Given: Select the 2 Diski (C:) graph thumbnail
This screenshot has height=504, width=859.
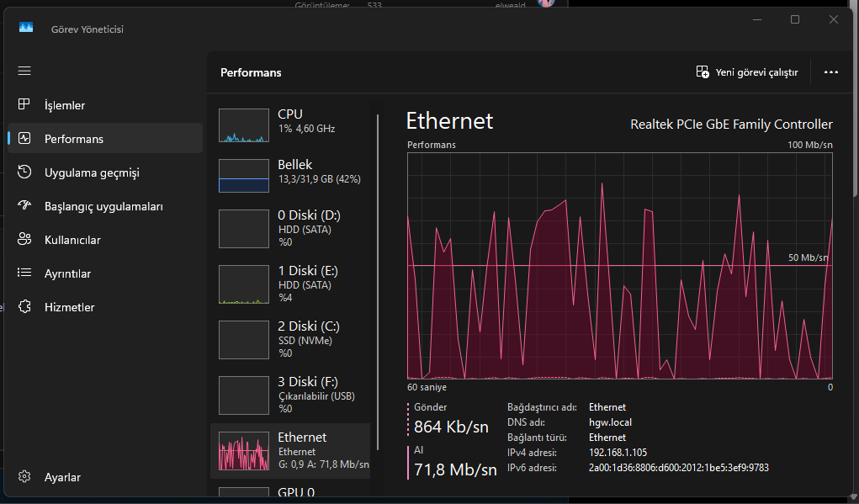Looking at the screenshot, I should coord(244,340).
